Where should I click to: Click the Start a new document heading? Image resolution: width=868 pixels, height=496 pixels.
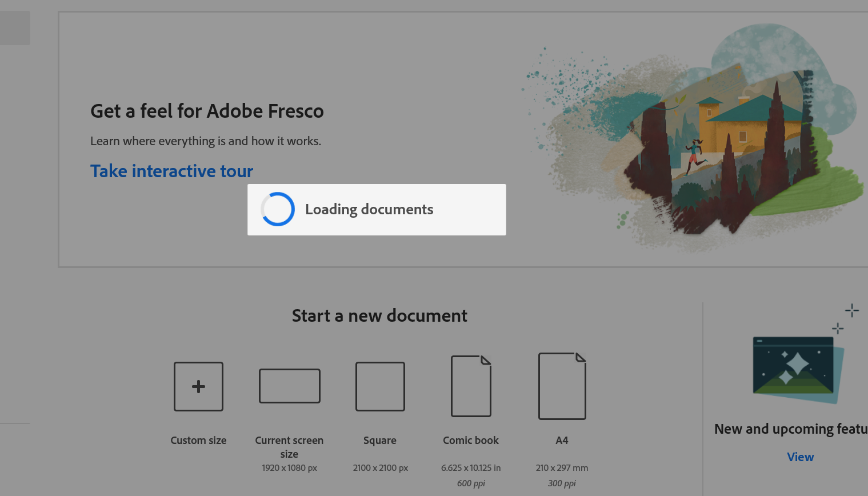coord(379,315)
